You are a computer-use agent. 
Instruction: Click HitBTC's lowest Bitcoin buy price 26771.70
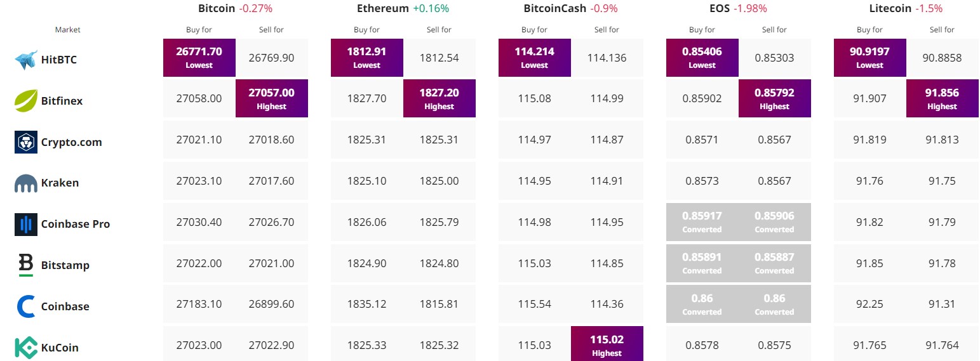pos(199,58)
